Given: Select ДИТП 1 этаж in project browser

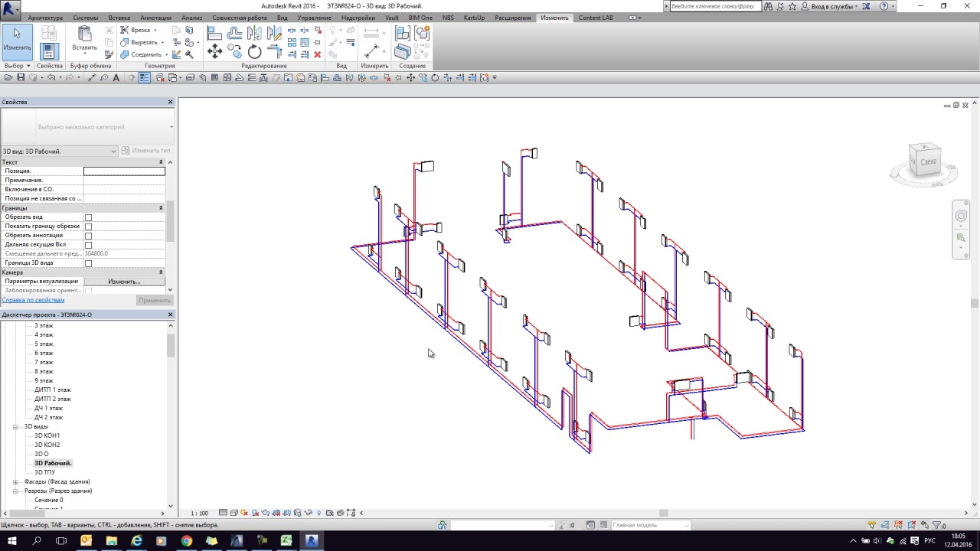Looking at the screenshot, I should click(x=52, y=390).
